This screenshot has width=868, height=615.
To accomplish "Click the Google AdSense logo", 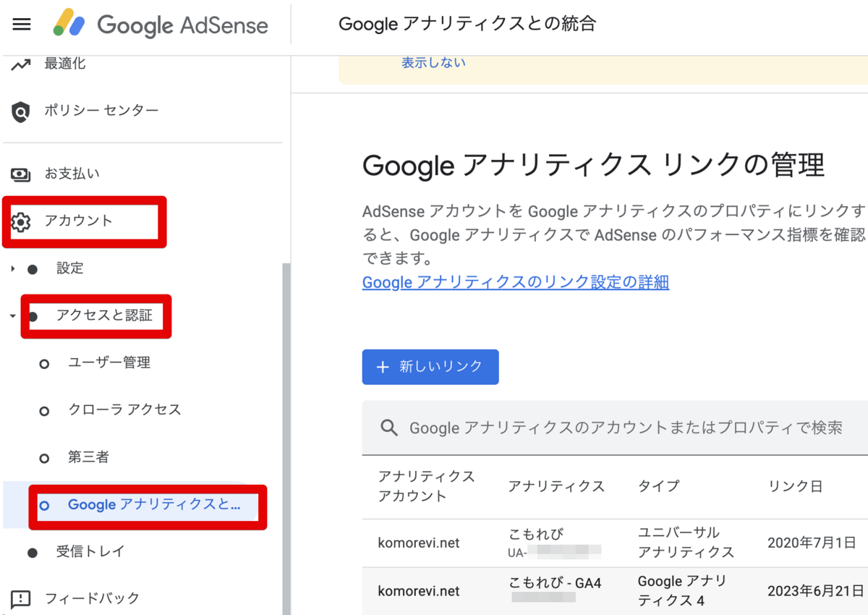I will pyautogui.click(x=161, y=25).
